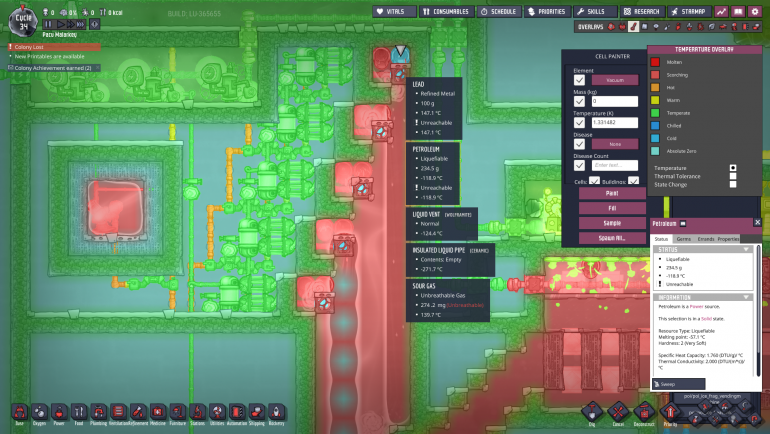770x434 pixels.
Task: Open the colony Reports chart icon
Action: click(721, 11)
